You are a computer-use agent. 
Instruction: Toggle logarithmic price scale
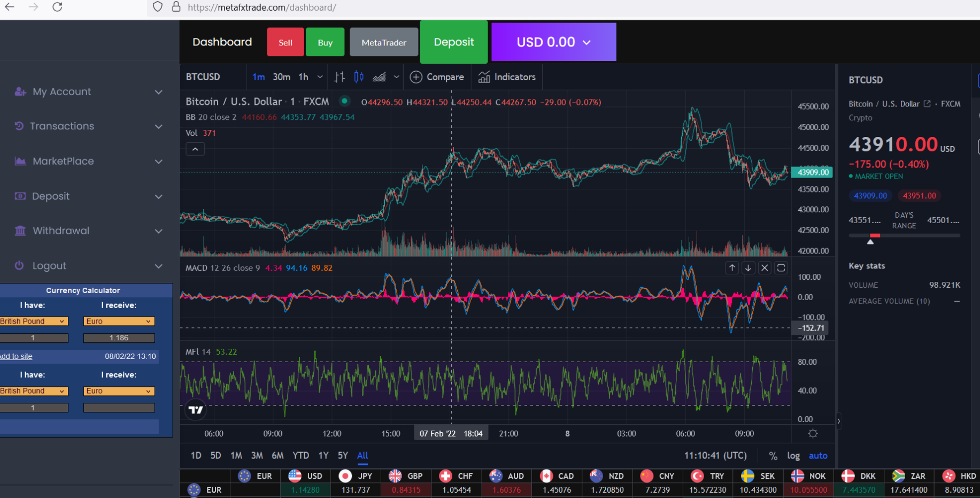pos(793,456)
